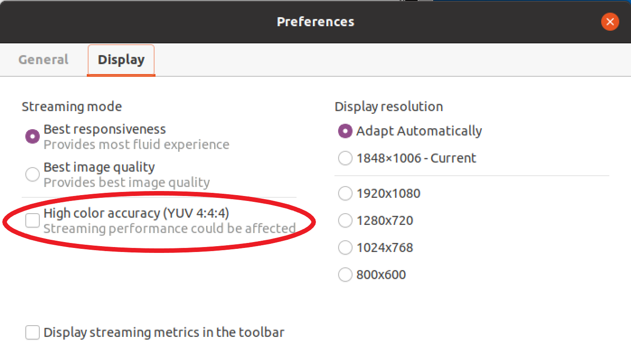The width and height of the screenshot is (631, 364).
Task: Choose Best image quality streaming mode
Action: pyautogui.click(x=33, y=174)
